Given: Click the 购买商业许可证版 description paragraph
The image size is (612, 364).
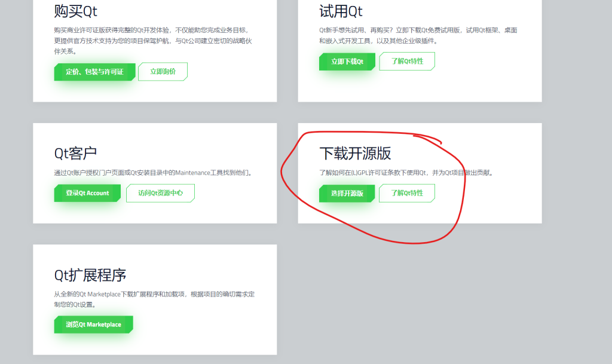Looking at the screenshot, I should 153,41.
